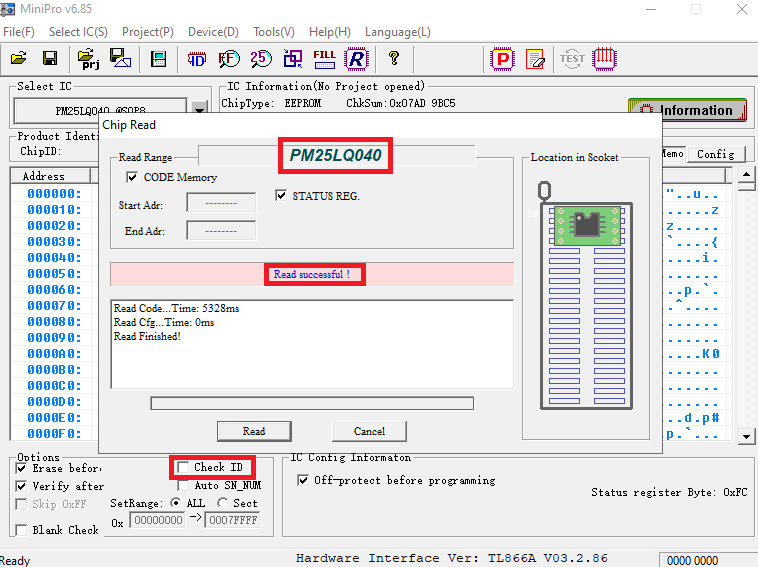This screenshot has width=758, height=567.
Task: Click the R read chip toolbar icon
Action: coord(356,59)
